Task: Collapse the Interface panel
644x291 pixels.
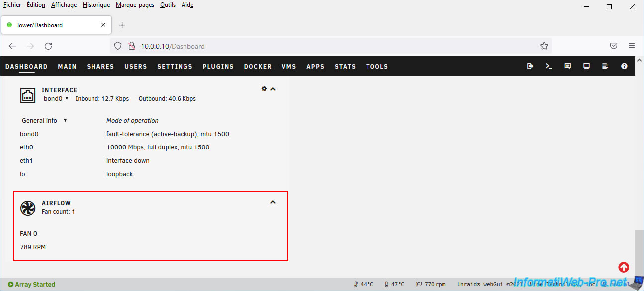Action: point(273,89)
